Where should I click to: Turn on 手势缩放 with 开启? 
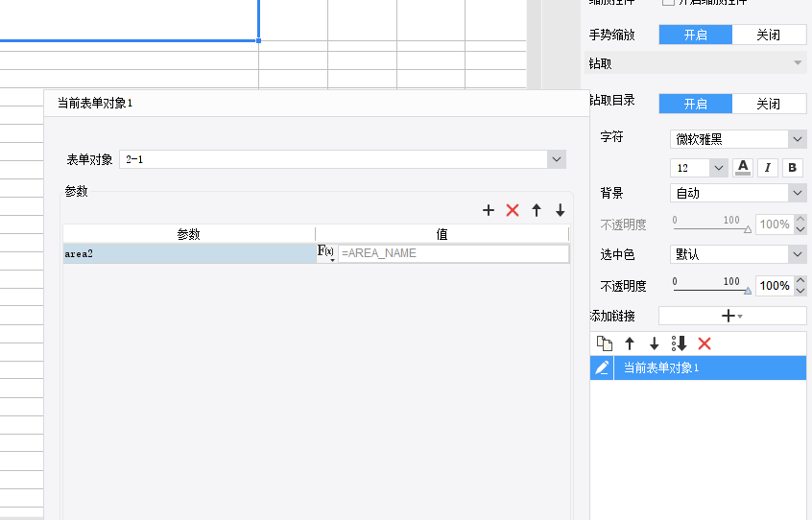pyautogui.click(x=696, y=35)
